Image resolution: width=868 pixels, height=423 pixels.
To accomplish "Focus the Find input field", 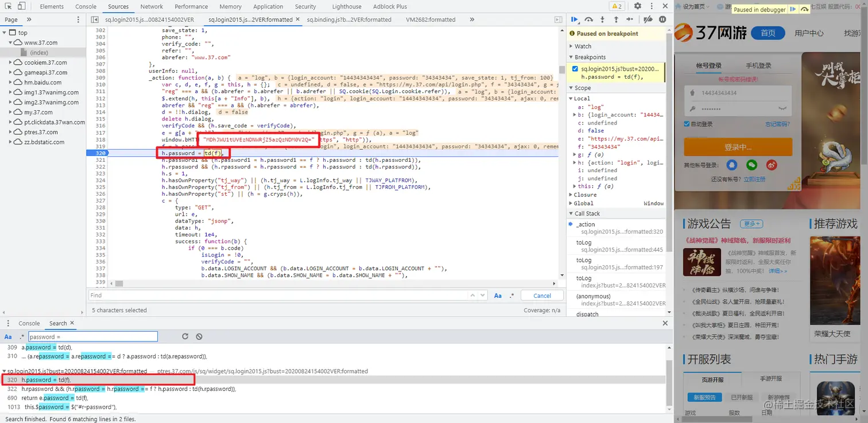I will click(x=278, y=296).
